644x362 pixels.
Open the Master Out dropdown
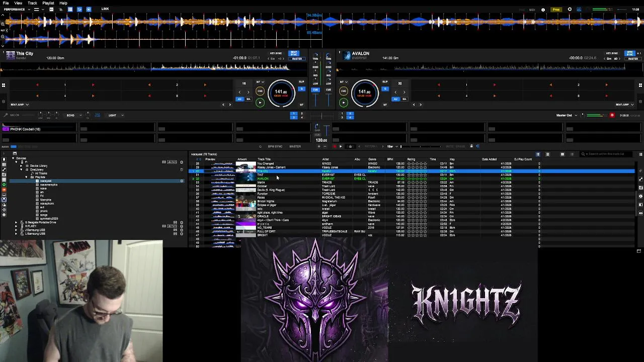pyautogui.click(x=567, y=115)
